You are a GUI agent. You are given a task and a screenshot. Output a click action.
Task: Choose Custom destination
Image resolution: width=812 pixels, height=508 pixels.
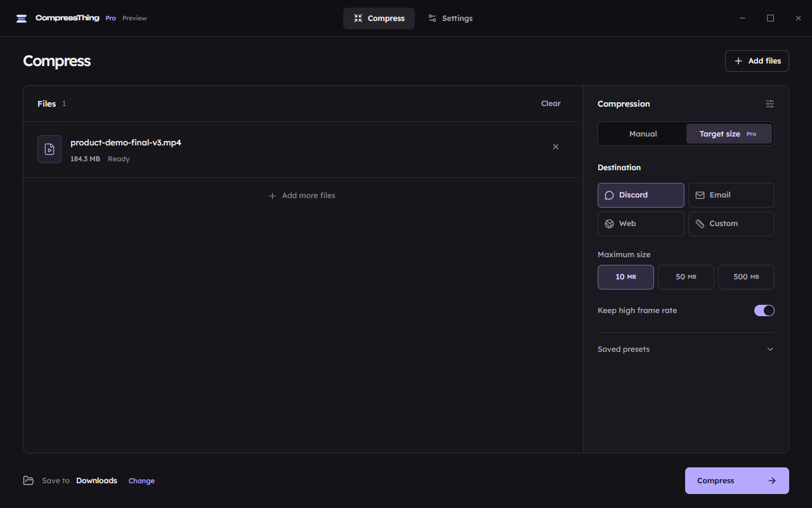pyautogui.click(x=731, y=224)
